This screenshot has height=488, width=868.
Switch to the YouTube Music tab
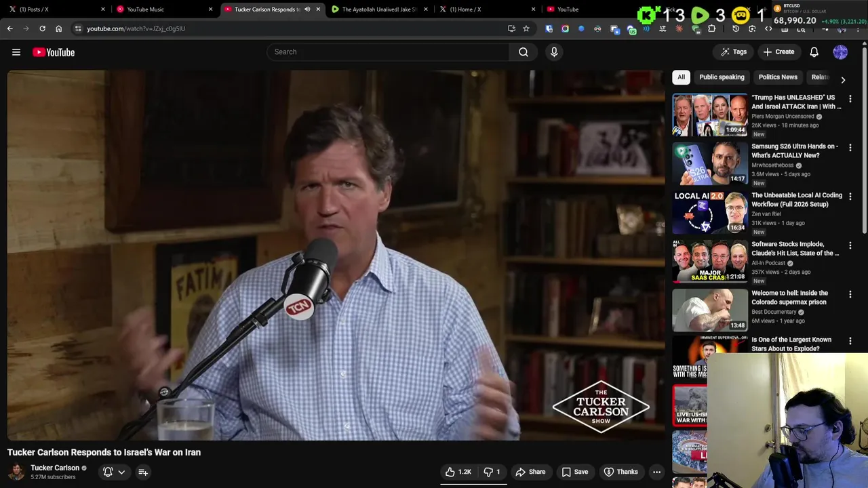pyautogui.click(x=163, y=9)
